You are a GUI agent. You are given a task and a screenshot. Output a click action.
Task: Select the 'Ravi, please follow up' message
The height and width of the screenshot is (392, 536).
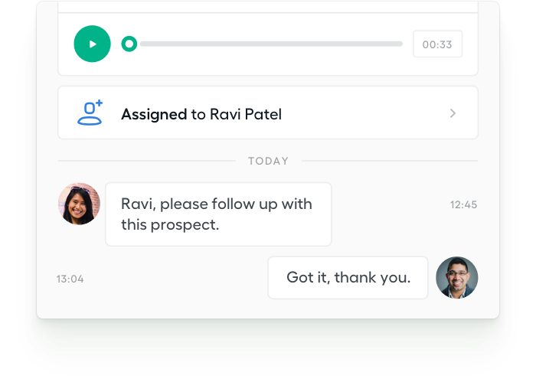click(218, 214)
